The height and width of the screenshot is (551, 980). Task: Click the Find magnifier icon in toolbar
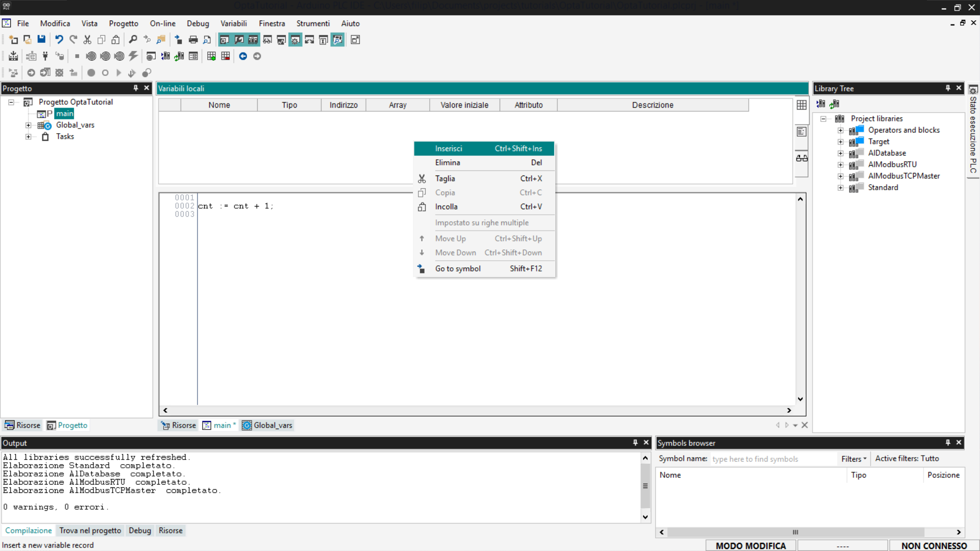click(x=133, y=39)
